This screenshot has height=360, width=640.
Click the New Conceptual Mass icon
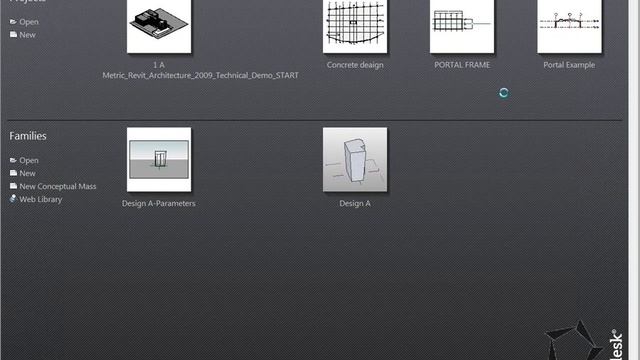click(x=13, y=186)
